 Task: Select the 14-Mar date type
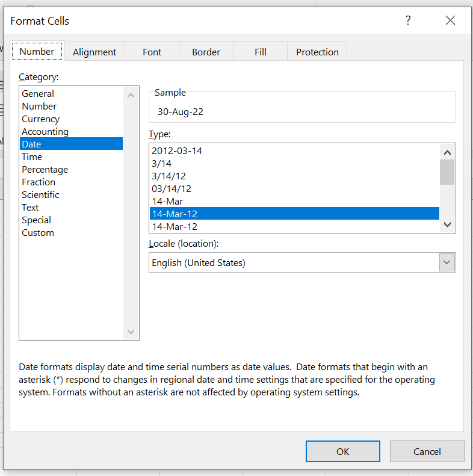click(167, 202)
